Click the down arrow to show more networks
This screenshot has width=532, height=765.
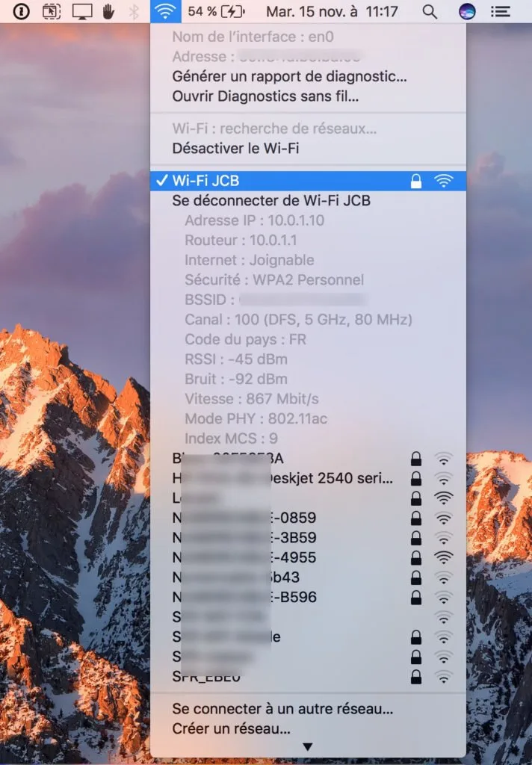click(x=308, y=747)
